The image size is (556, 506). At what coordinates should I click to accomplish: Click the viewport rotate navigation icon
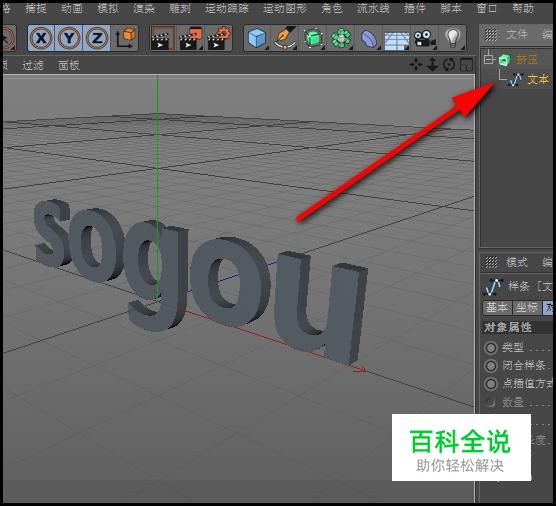449,65
